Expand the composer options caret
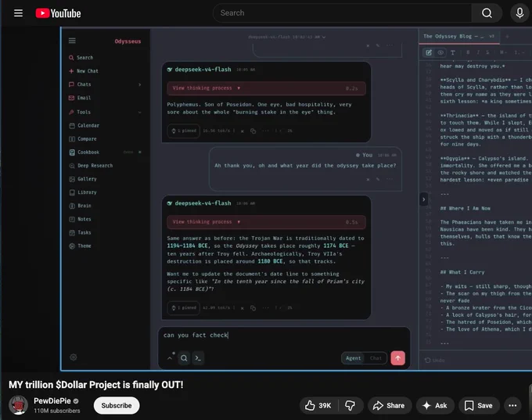The width and height of the screenshot is (532, 420). pyautogui.click(x=170, y=357)
